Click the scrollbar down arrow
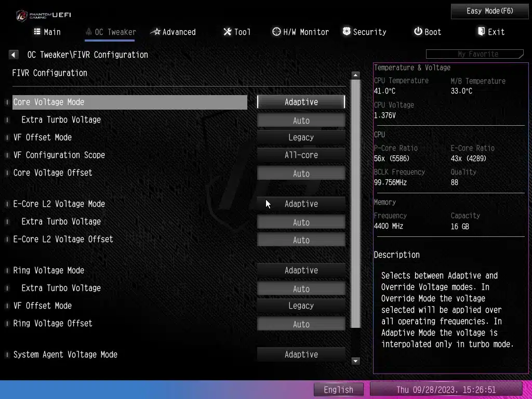The height and width of the screenshot is (399, 532). [x=356, y=361]
